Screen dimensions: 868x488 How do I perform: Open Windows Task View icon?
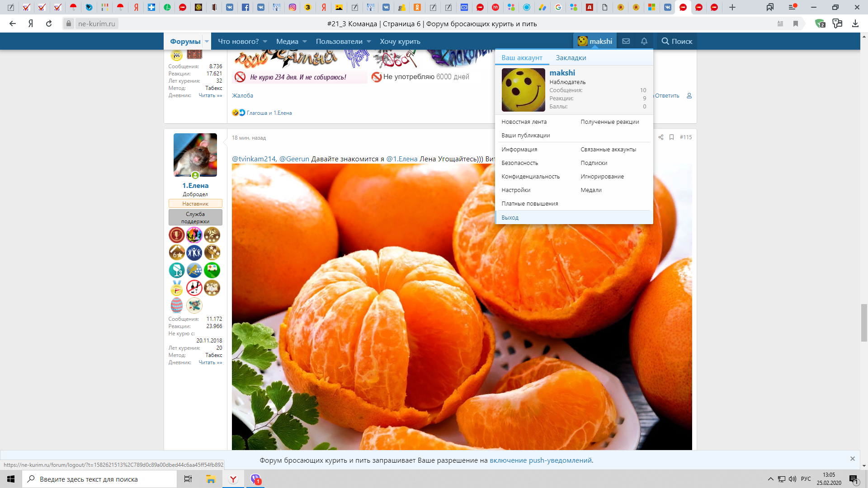tap(188, 479)
